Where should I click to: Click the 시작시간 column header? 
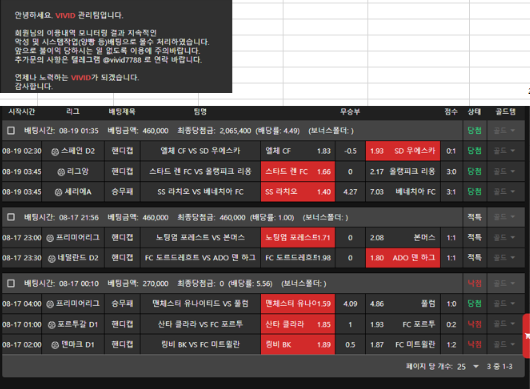click(22, 112)
